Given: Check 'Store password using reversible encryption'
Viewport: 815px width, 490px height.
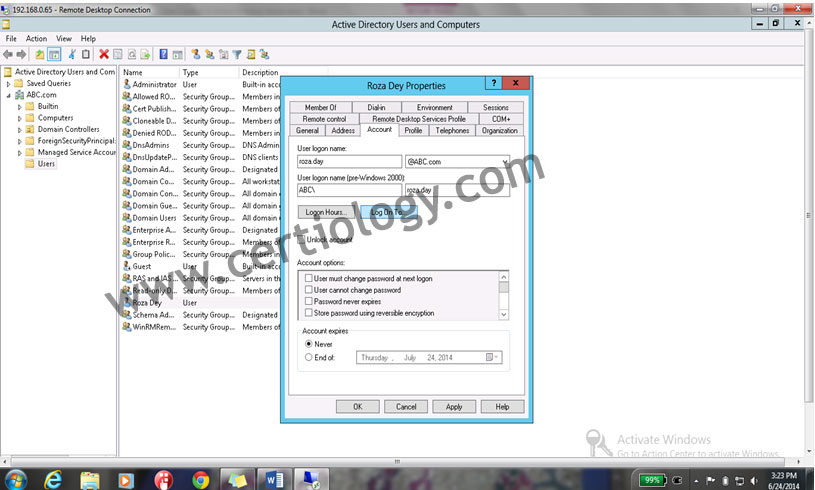Looking at the screenshot, I should point(308,312).
